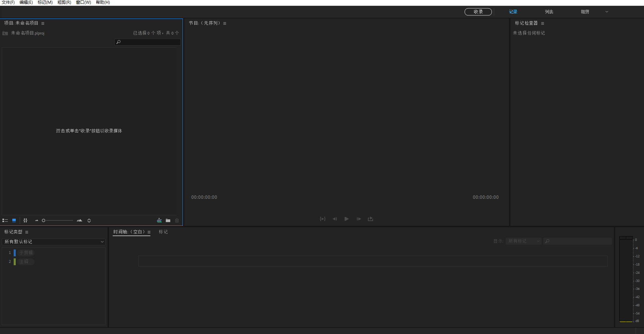
Task: Toggle thumbnail view in the project panel
Action: coord(14,220)
